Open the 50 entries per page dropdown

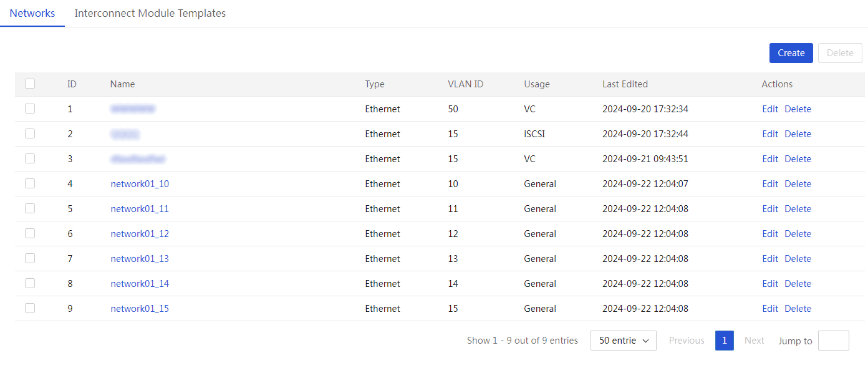click(623, 341)
